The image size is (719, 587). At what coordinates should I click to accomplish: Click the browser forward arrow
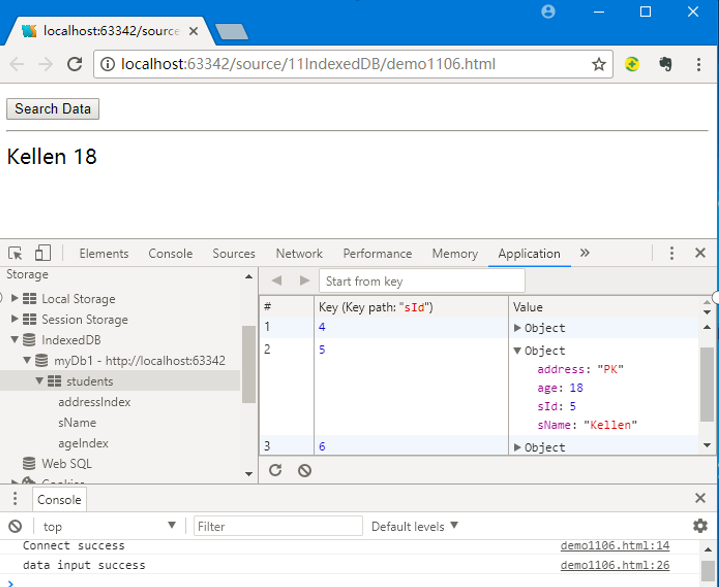coord(46,64)
